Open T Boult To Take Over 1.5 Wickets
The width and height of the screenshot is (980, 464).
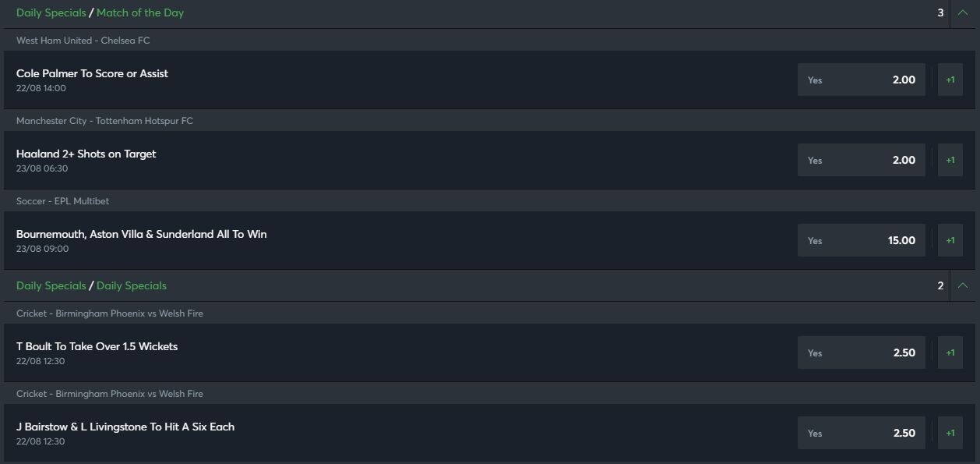97,346
